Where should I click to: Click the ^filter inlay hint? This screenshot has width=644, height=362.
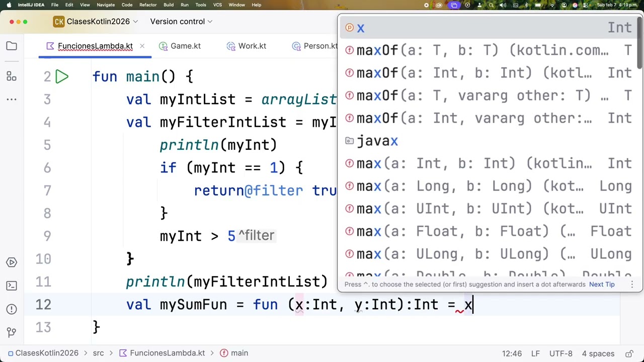[256, 235]
